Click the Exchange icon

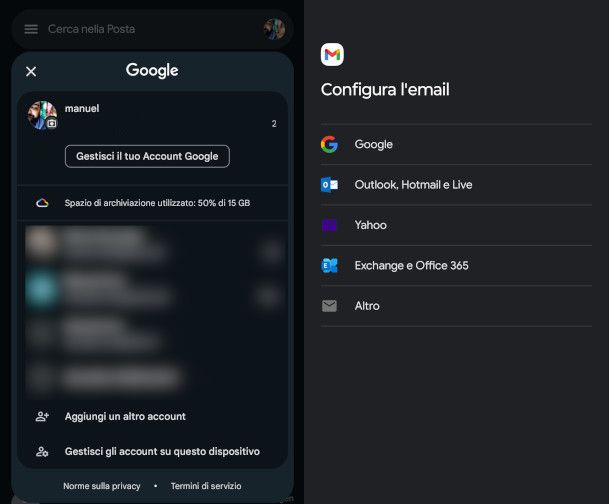[x=329, y=266]
